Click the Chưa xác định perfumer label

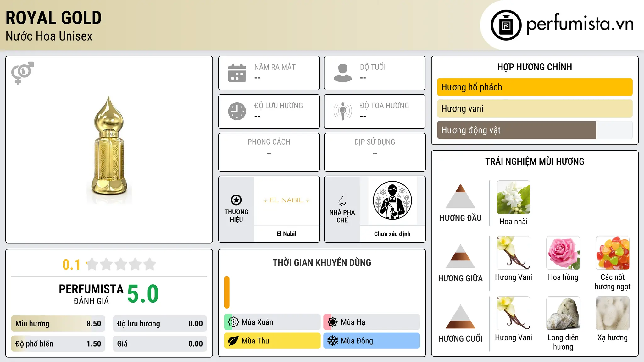pos(392,234)
